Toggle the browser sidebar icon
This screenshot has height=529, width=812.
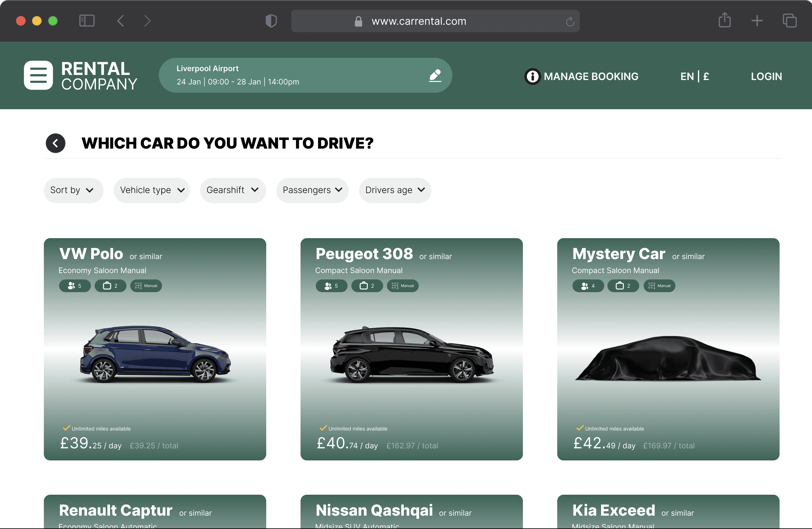pyautogui.click(x=87, y=21)
